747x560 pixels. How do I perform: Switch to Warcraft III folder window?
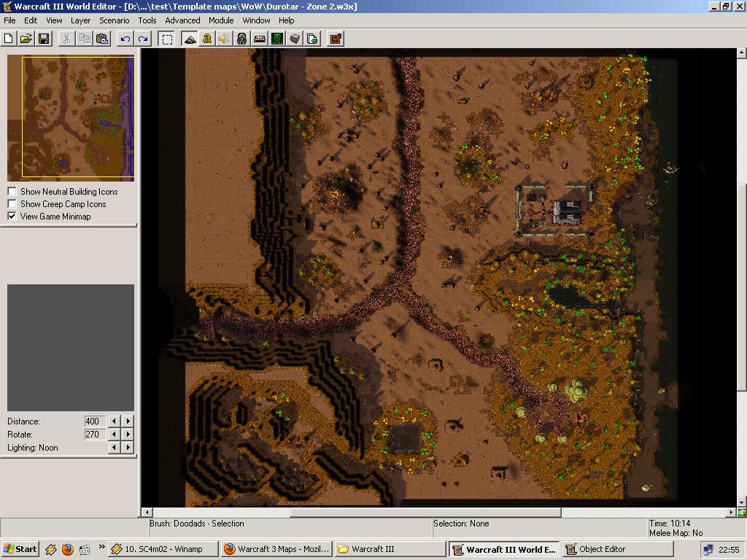pyautogui.click(x=390, y=549)
